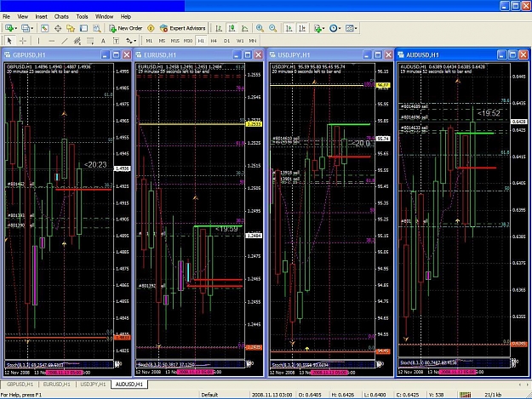Select the Horizontal Line drawing tool
This screenshot has height=399, width=532.
(52, 41)
